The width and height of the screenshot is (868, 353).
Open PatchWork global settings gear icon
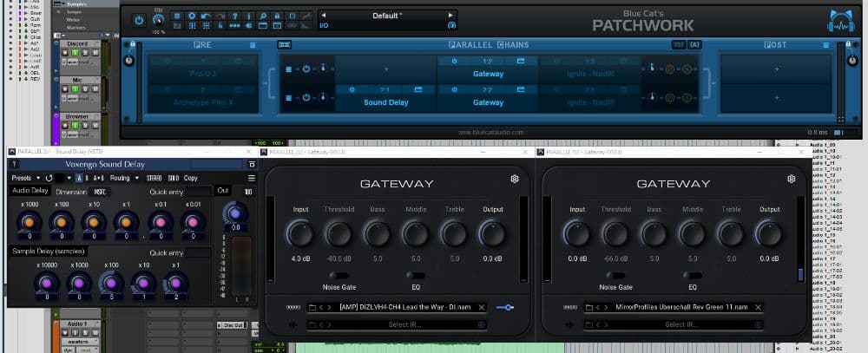coord(192,16)
